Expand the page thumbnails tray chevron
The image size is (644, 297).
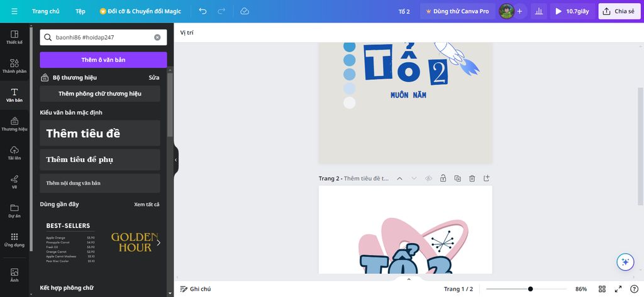point(409,279)
